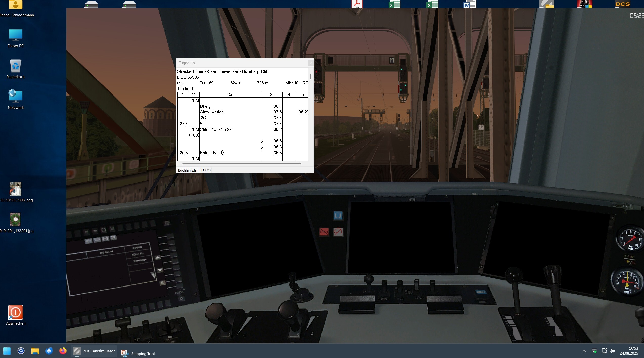Click Zusi Fahrsimulator taskbar button

click(x=94, y=351)
